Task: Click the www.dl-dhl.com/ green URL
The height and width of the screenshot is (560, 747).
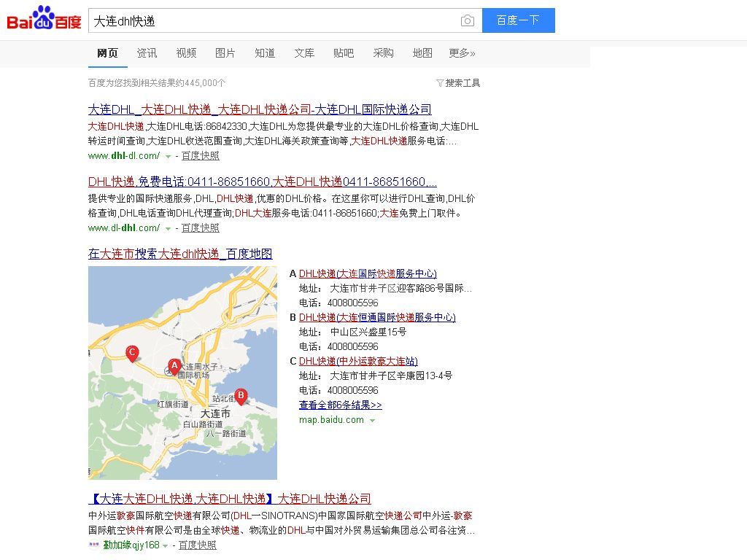Action: (124, 228)
